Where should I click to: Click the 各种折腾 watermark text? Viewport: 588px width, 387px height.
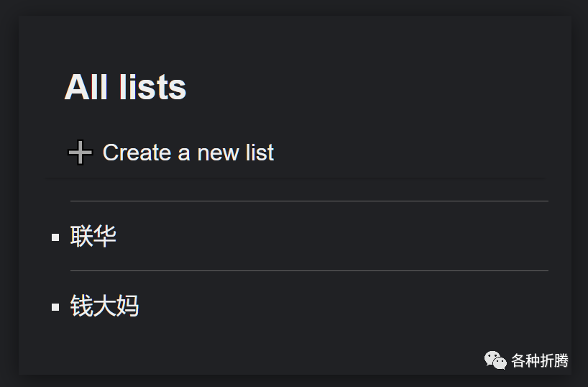[x=540, y=360]
